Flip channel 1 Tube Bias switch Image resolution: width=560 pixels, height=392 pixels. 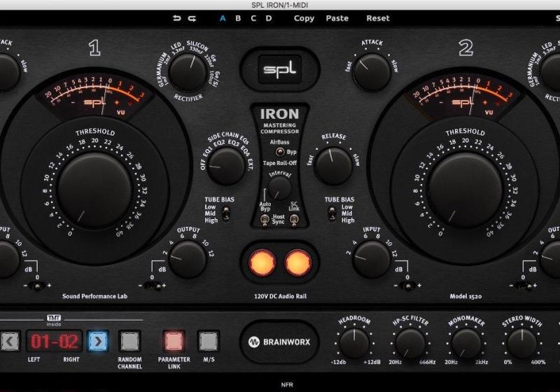coord(225,214)
